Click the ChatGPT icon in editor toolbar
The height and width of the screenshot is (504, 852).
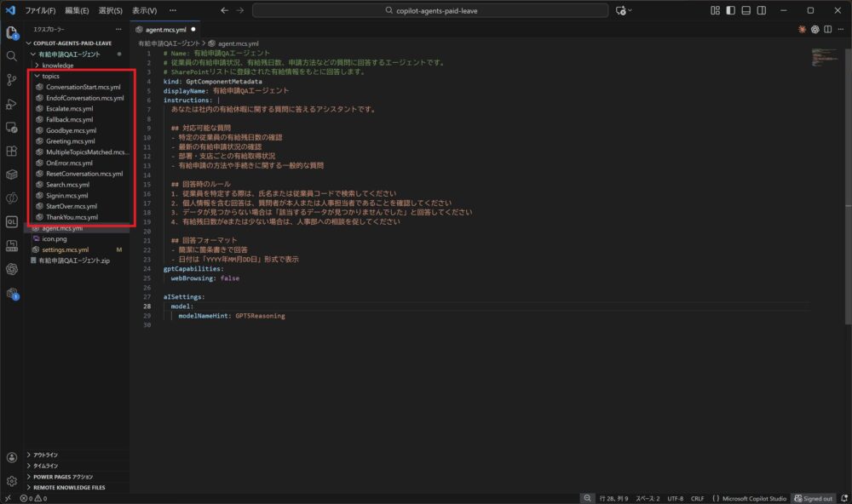(815, 29)
